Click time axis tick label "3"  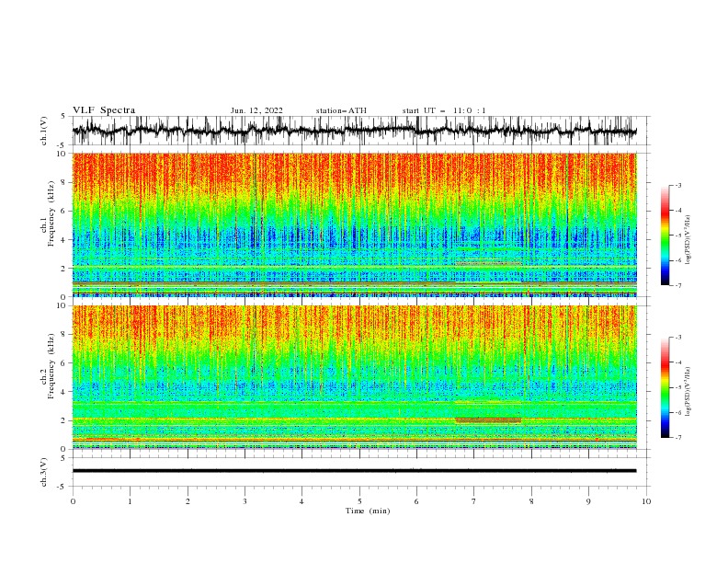pos(245,501)
